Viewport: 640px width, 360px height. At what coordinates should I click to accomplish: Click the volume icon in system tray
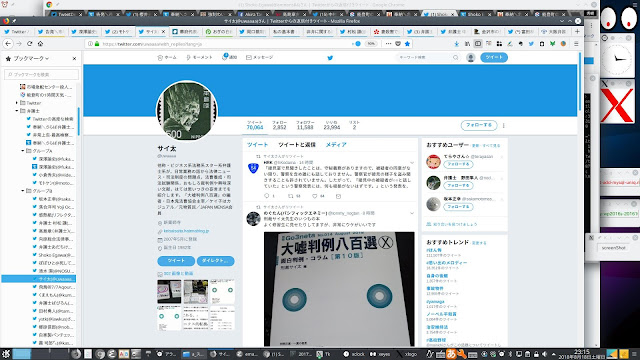pos(544,354)
